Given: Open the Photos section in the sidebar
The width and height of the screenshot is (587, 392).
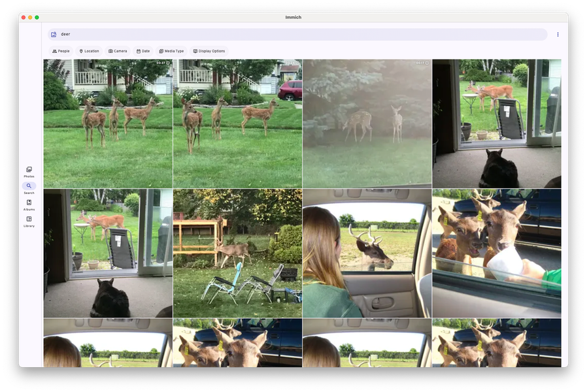Looking at the screenshot, I should [29, 171].
